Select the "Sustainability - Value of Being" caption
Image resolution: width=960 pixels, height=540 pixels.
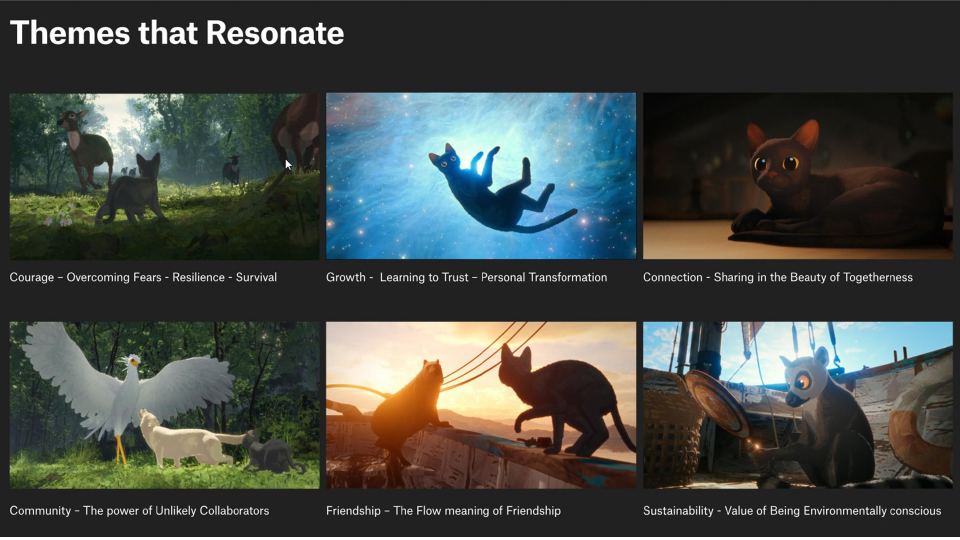click(x=791, y=510)
